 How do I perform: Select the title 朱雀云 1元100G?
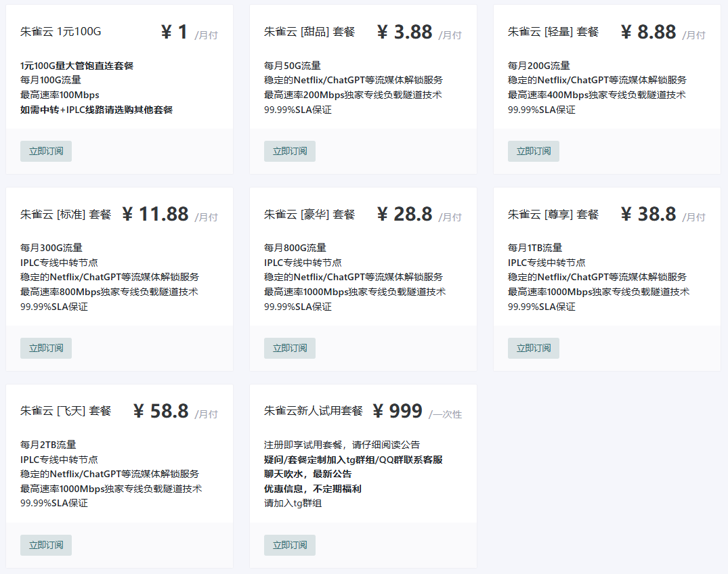click(61, 32)
